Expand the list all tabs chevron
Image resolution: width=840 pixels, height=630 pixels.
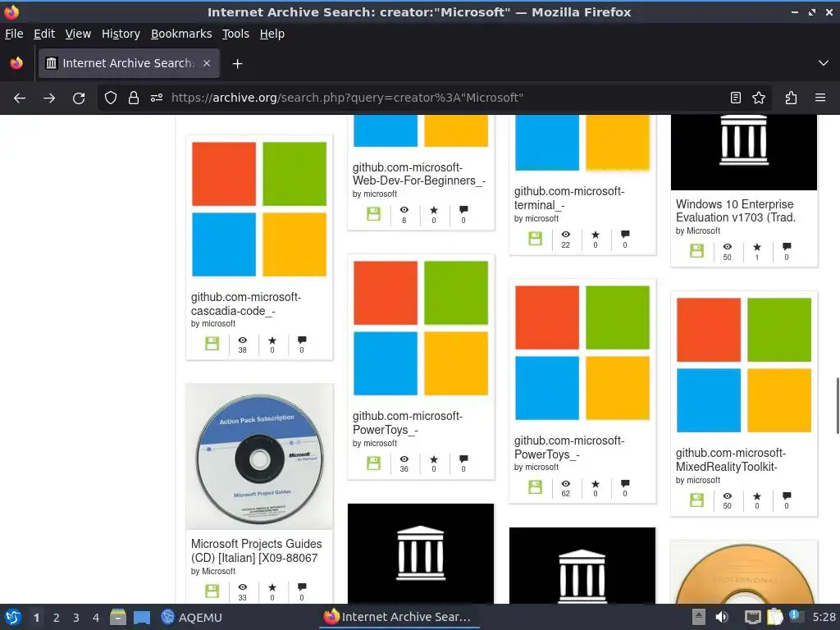(x=824, y=63)
